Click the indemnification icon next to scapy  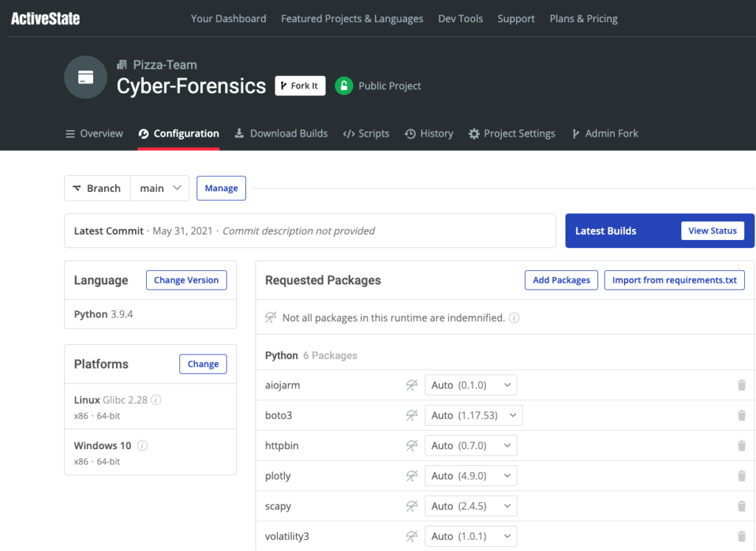[x=412, y=506]
